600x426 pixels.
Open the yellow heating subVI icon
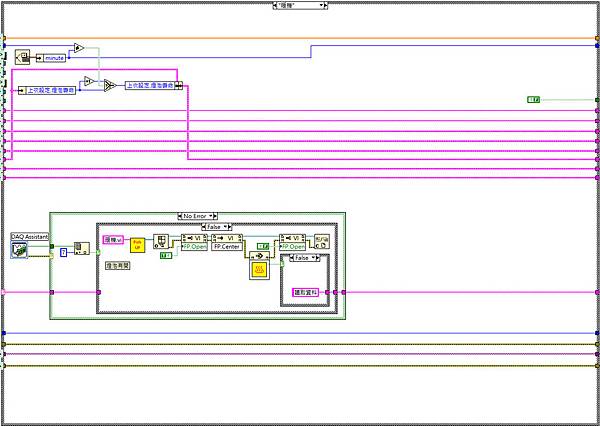pos(259,270)
